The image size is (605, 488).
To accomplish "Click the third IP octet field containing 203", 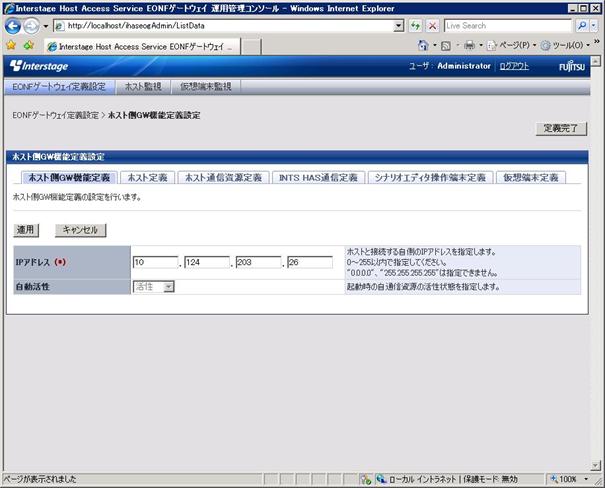I will tap(258, 262).
